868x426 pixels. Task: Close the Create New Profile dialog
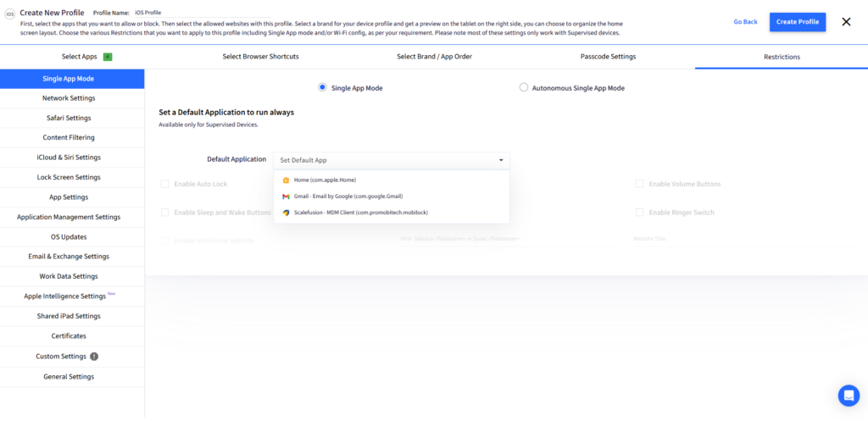(845, 22)
